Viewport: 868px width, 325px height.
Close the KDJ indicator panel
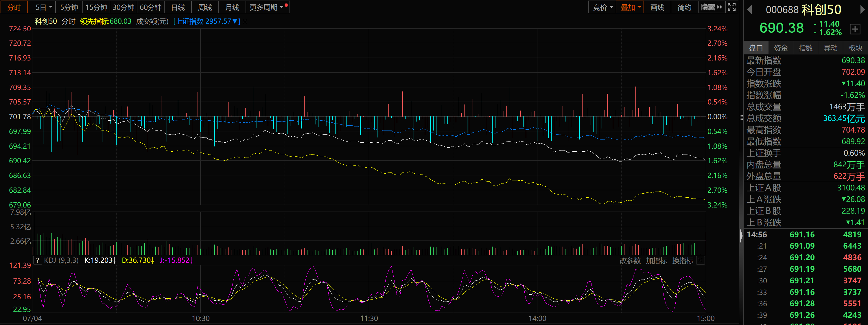[x=701, y=260]
